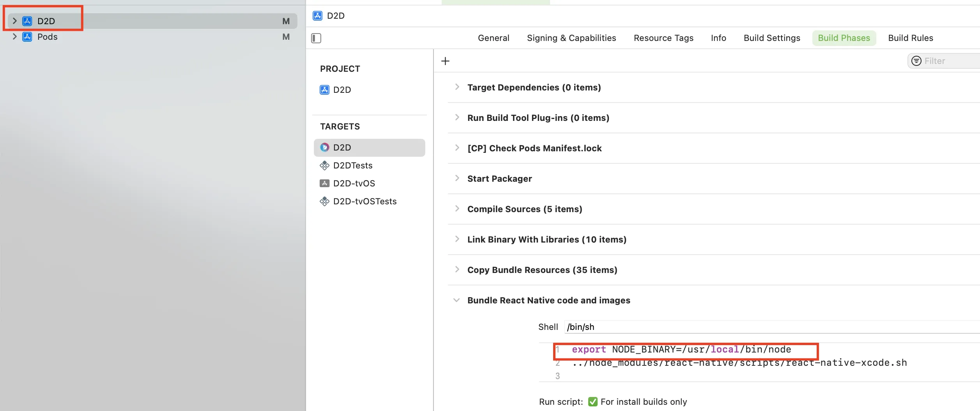This screenshot has width=980, height=411.
Task: Uncheck For install builds only checkbox
Action: 593,402
